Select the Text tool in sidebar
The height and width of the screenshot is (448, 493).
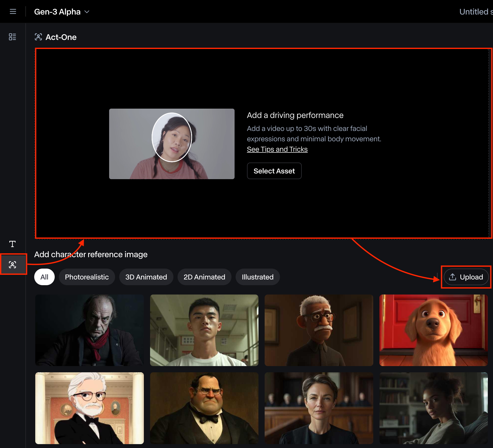12,244
